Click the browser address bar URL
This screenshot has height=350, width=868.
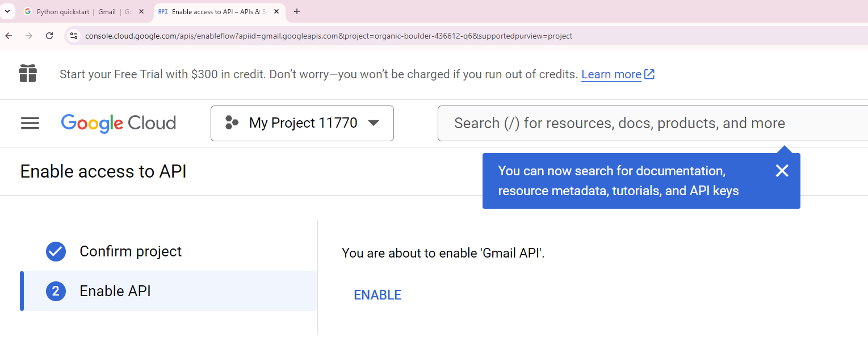pyautogui.click(x=328, y=36)
